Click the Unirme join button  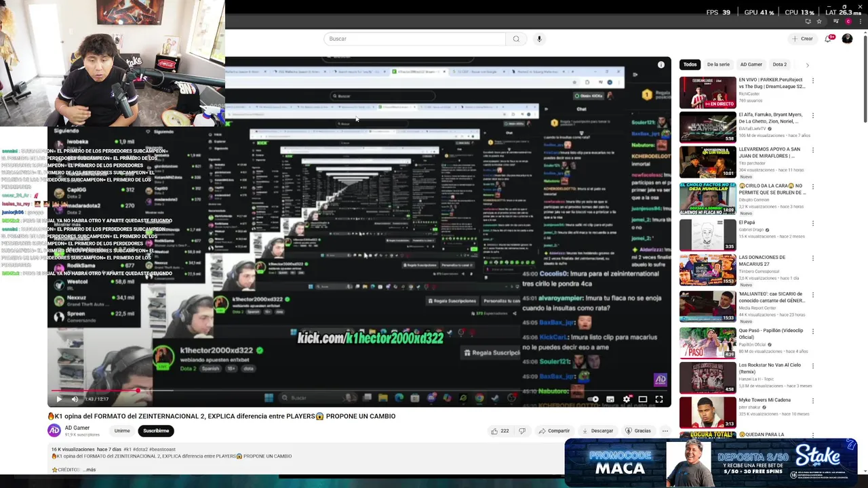pos(122,430)
